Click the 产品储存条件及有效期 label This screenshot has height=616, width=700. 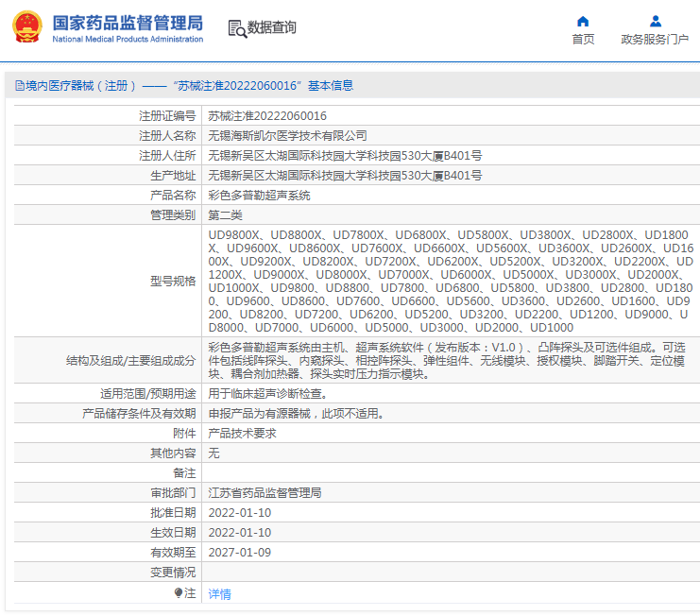tap(139, 414)
